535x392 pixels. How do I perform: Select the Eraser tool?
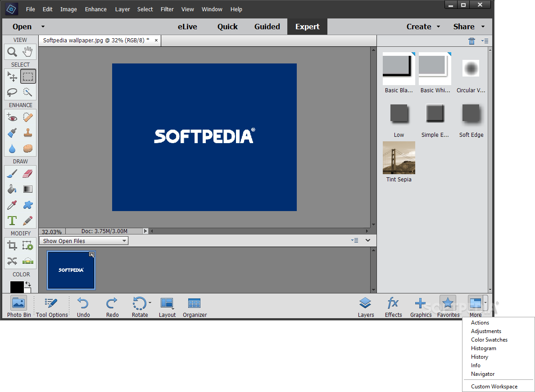(x=27, y=174)
